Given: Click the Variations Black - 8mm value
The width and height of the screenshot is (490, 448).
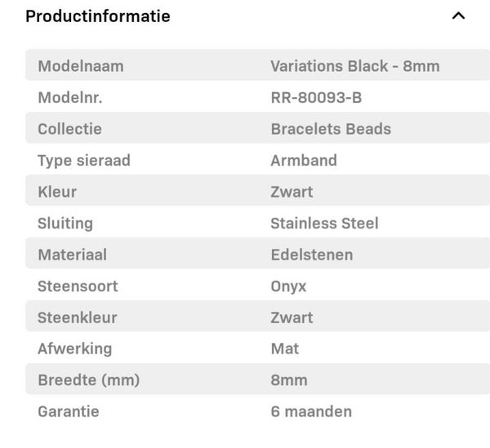Looking at the screenshot, I should pyautogui.click(x=354, y=66).
